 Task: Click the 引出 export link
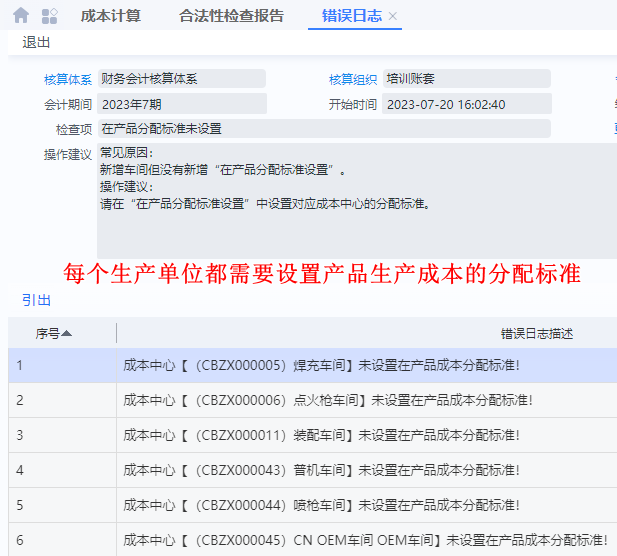(x=36, y=300)
